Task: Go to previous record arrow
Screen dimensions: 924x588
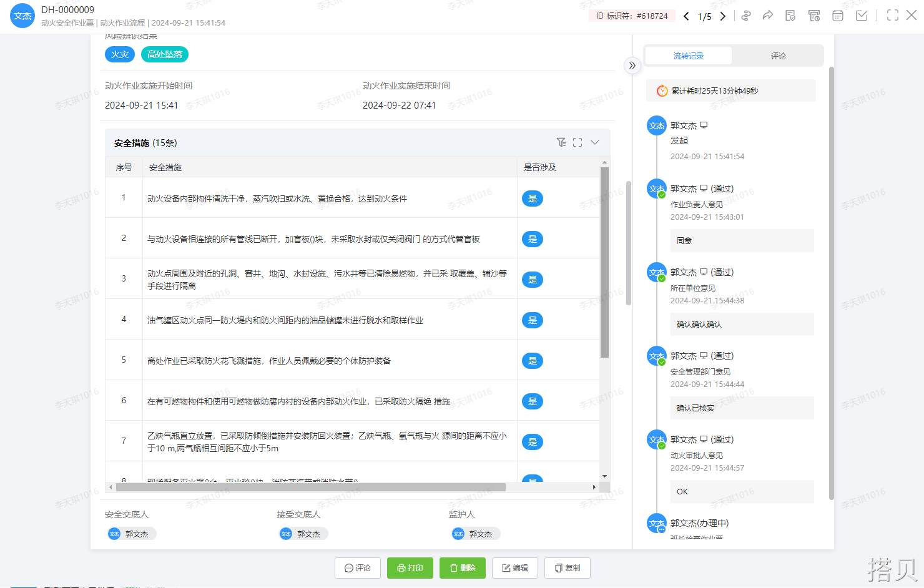Action: tap(686, 16)
